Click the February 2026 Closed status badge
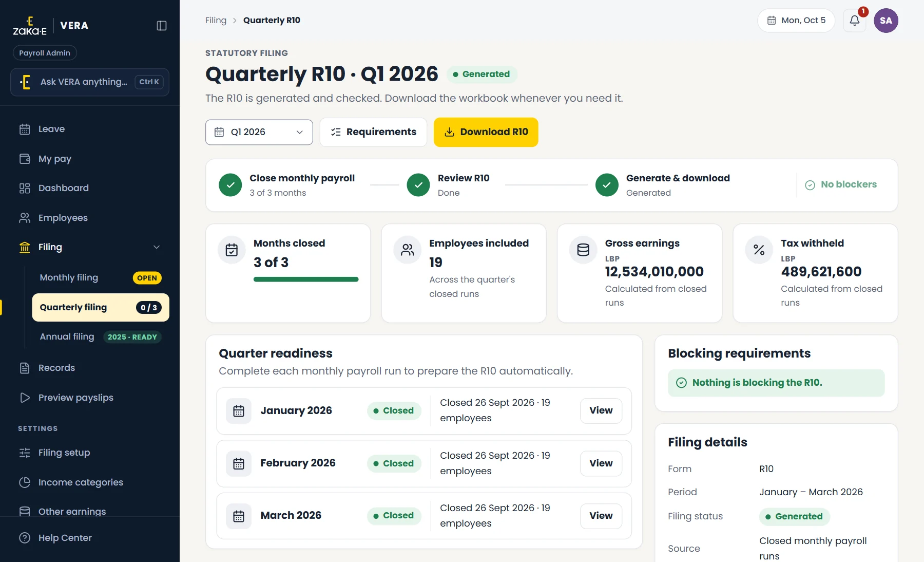The width and height of the screenshot is (924, 562). click(x=394, y=464)
